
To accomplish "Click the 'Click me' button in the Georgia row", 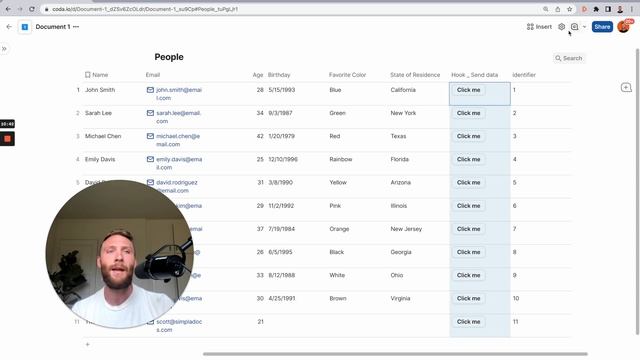I will [x=469, y=252].
